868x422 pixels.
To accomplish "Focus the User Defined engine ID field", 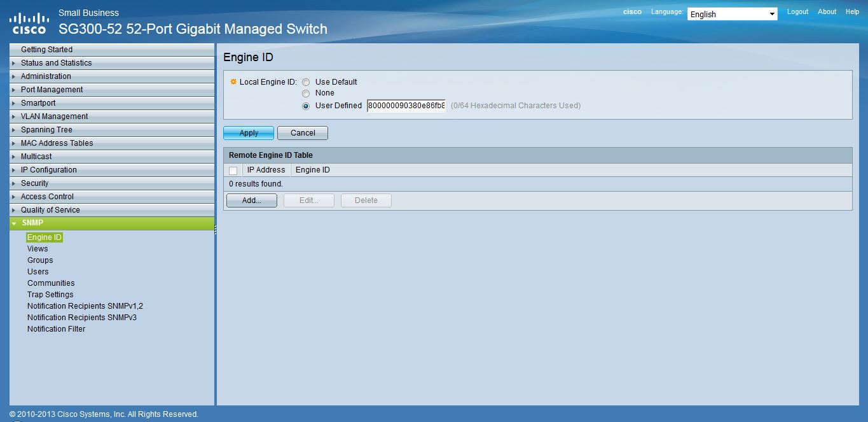I will tap(406, 106).
